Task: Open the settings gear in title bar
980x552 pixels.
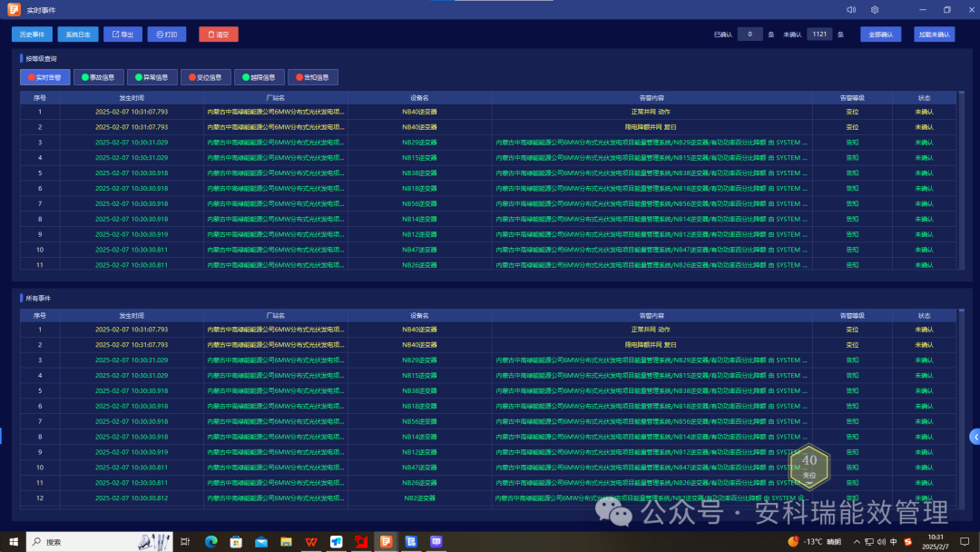Action: [875, 10]
